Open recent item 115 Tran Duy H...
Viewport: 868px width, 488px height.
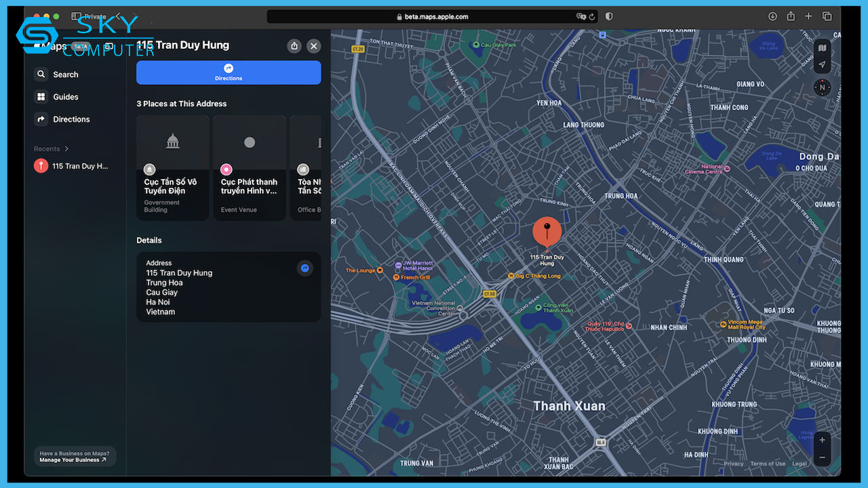[x=72, y=166]
